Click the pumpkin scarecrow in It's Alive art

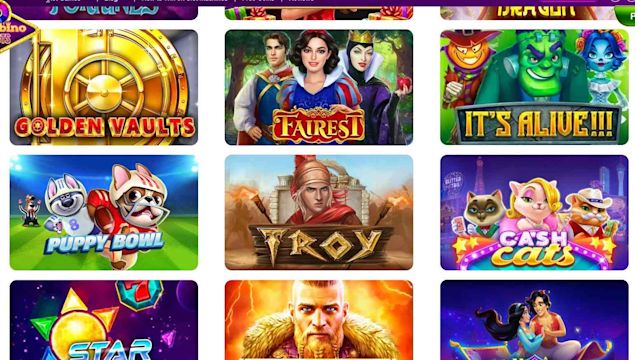pyautogui.click(x=467, y=73)
